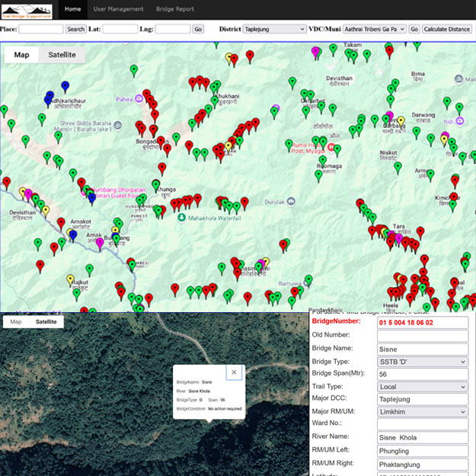This screenshot has width=476, height=476.
Task: Click the River Name field Sisne Khola
Action: tap(423, 437)
